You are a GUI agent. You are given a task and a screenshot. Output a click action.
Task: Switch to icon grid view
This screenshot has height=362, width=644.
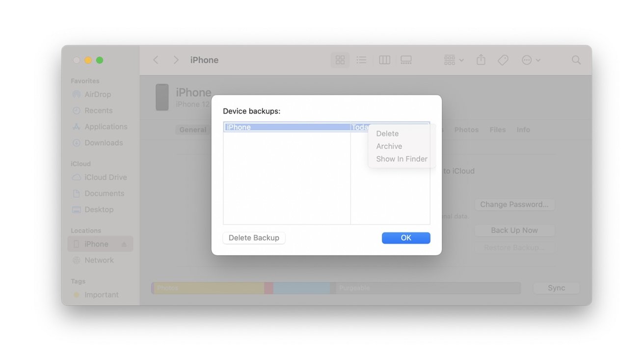pyautogui.click(x=340, y=60)
